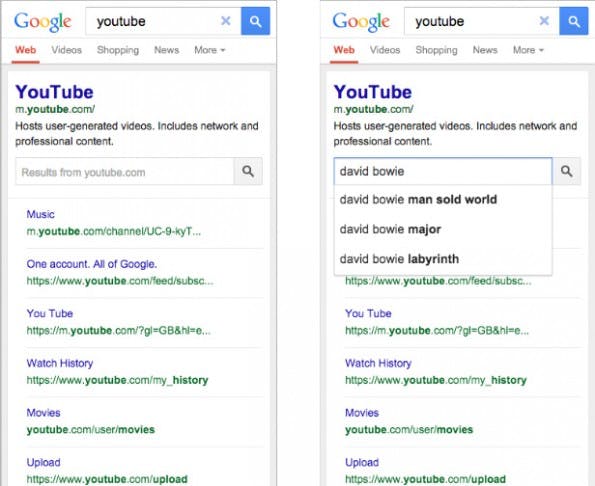595x486 pixels.
Task: Click 'Hosts user-generated videos' snippet, left screen
Action: 137,134
